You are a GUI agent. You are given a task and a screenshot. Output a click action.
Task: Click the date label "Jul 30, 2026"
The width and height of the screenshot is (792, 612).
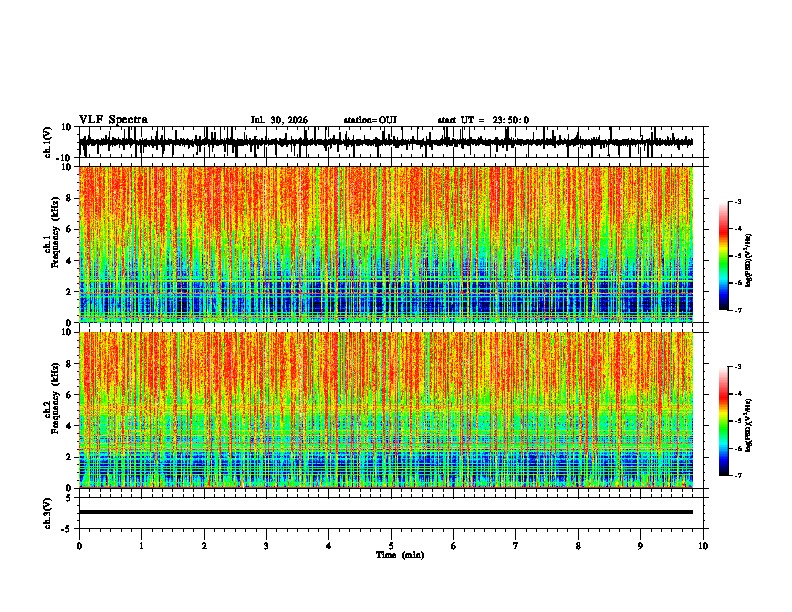tap(279, 120)
